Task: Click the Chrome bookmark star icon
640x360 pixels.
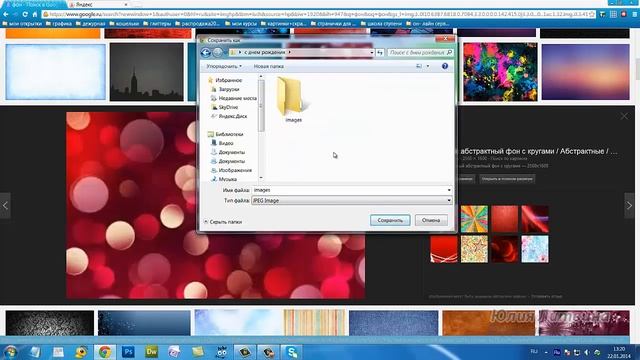Action: pyautogui.click(x=591, y=14)
